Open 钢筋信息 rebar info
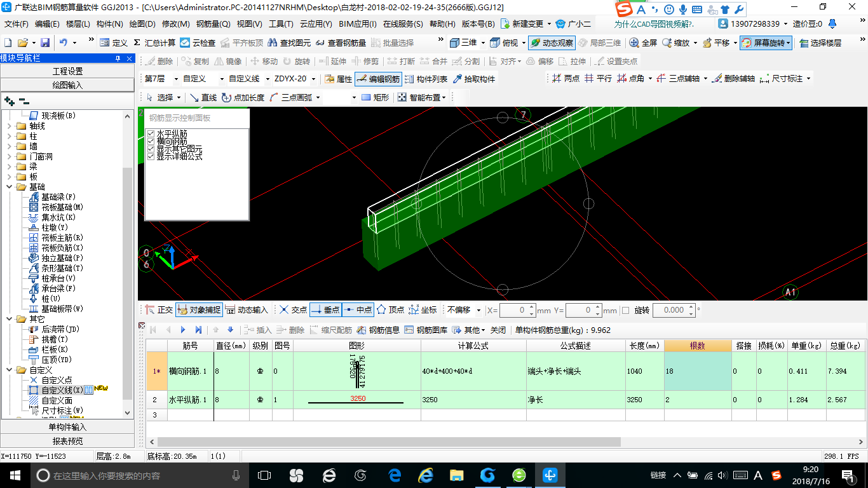The image size is (868, 488). [x=378, y=330]
